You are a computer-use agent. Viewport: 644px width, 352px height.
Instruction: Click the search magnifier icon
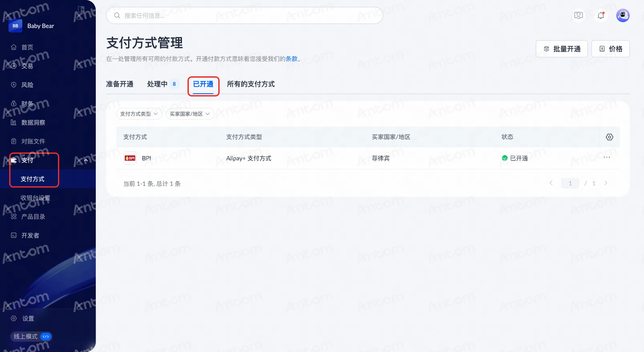point(117,15)
